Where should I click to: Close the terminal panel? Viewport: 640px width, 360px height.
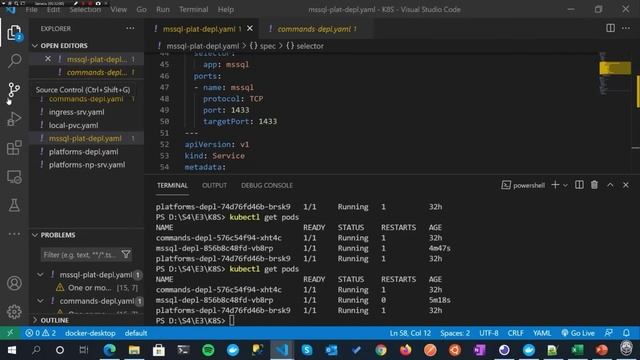tap(626, 185)
